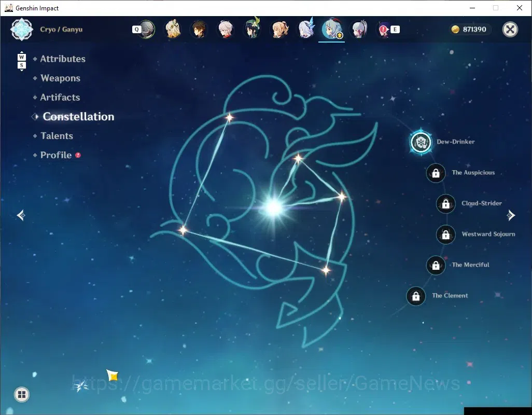Cycle menu with the W/S key indicator
The height and width of the screenshot is (415, 532).
click(21, 61)
